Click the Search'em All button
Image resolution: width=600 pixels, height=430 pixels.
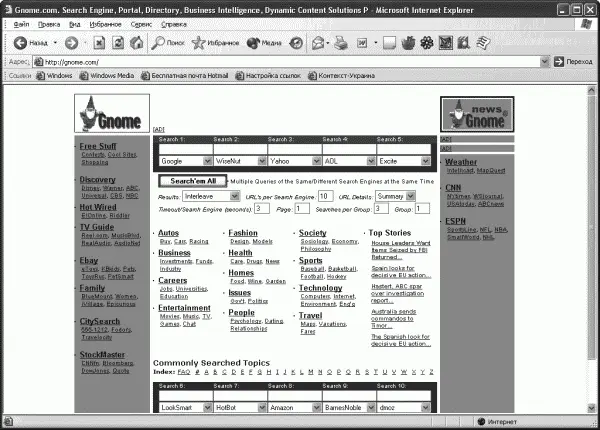(193, 181)
